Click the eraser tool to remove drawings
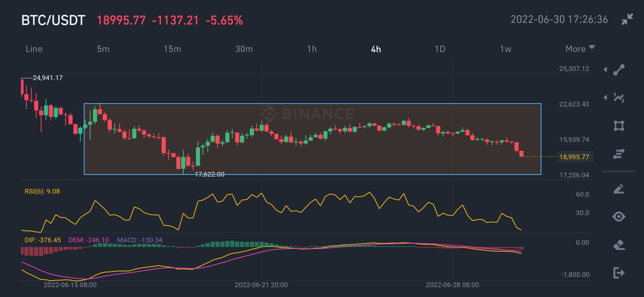This screenshot has height=297, width=644. coord(619,245)
